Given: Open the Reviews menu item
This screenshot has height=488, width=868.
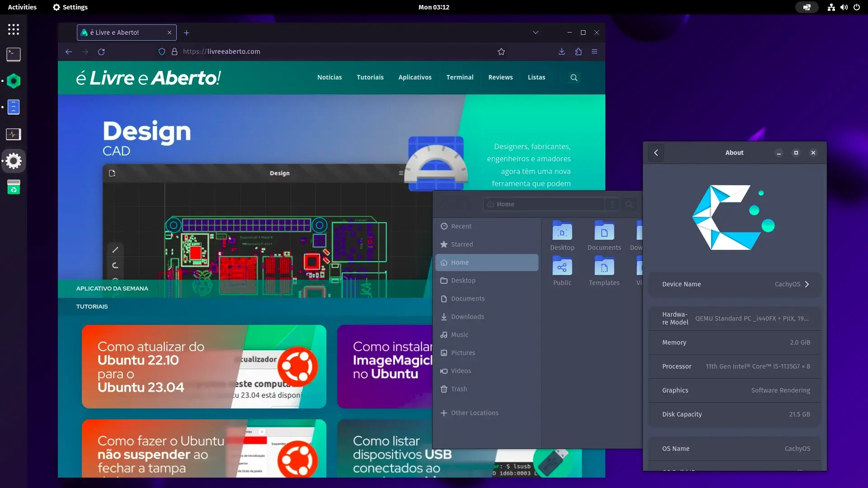Looking at the screenshot, I should (500, 77).
